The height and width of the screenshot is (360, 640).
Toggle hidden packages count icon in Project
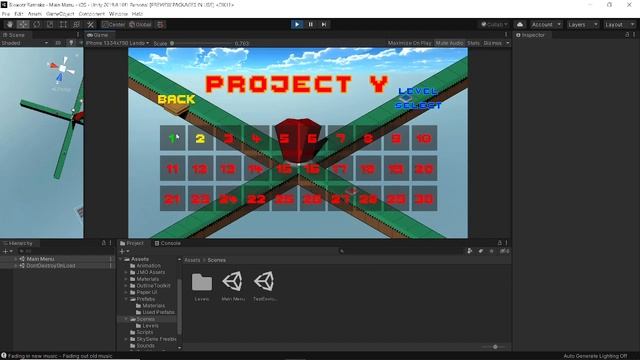[x=504, y=251]
